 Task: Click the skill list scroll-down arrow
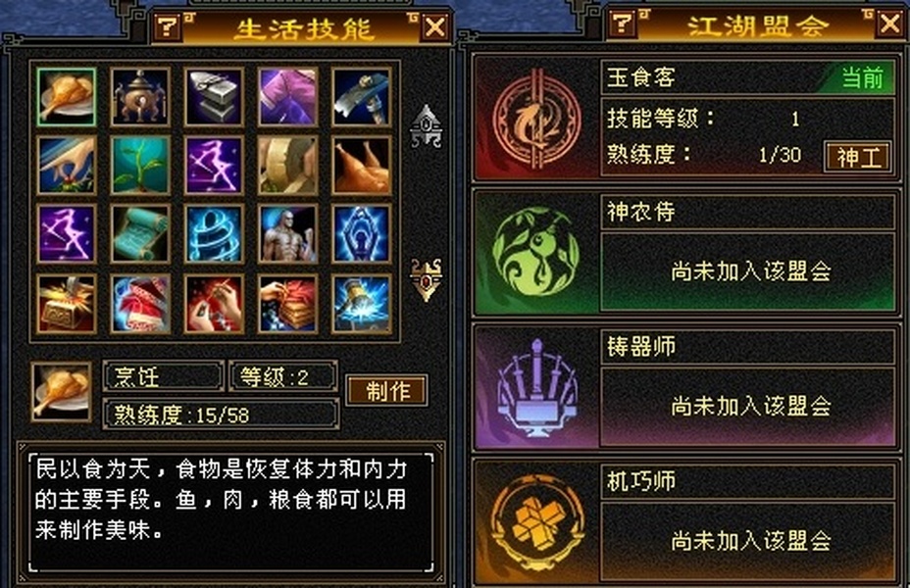pyautogui.click(x=427, y=279)
